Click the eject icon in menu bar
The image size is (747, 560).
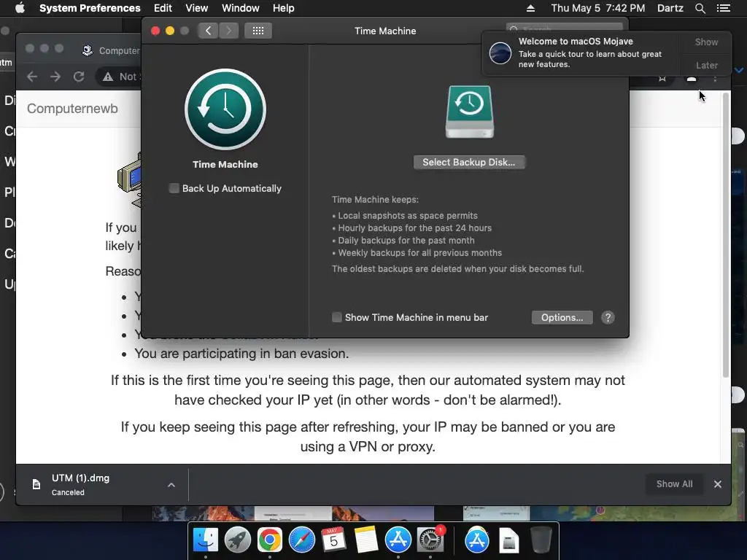[530, 8]
